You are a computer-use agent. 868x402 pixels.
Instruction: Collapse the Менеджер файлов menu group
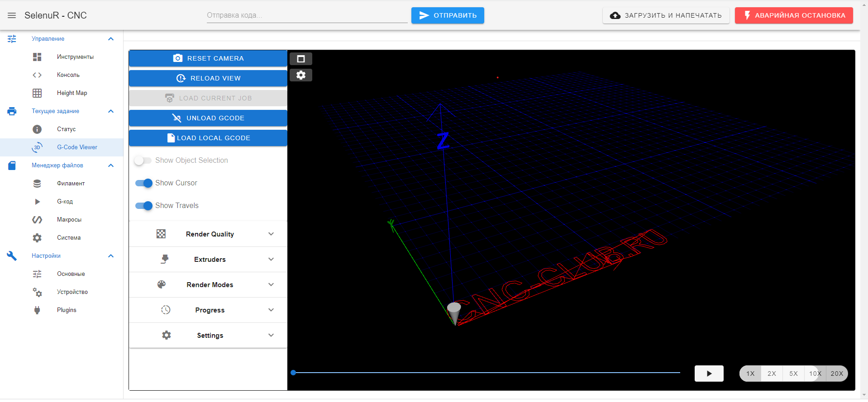click(x=111, y=166)
